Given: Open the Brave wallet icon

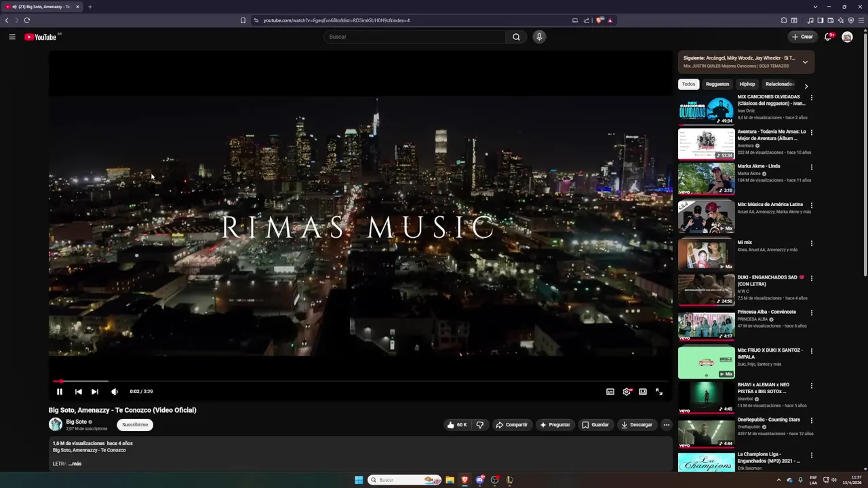Looking at the screenshot, I should coord(831,20).
